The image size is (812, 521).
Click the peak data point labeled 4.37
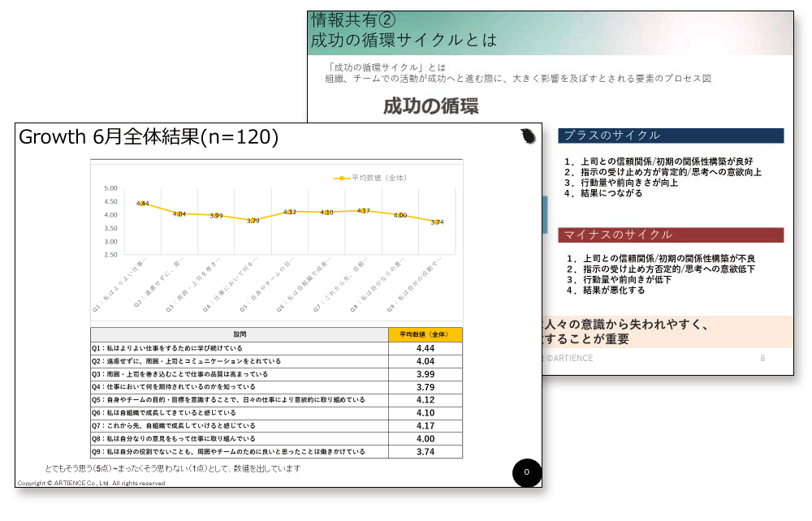[x=364, y=210]
